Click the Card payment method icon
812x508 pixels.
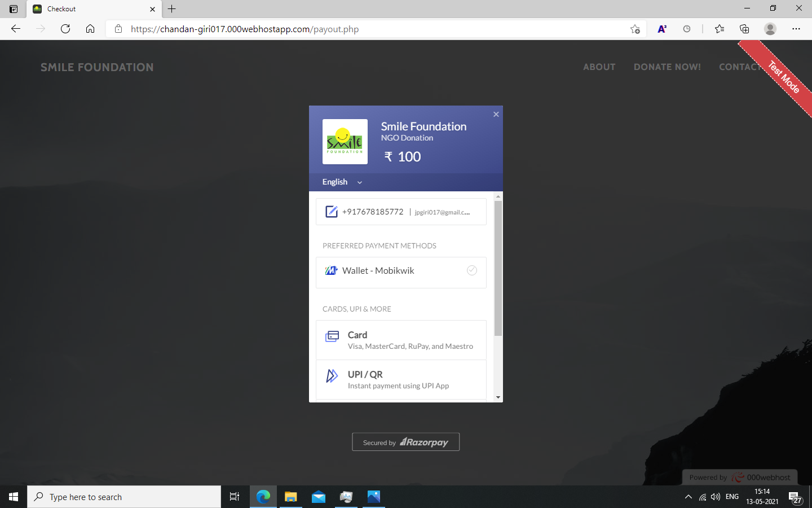pos(332,336)
